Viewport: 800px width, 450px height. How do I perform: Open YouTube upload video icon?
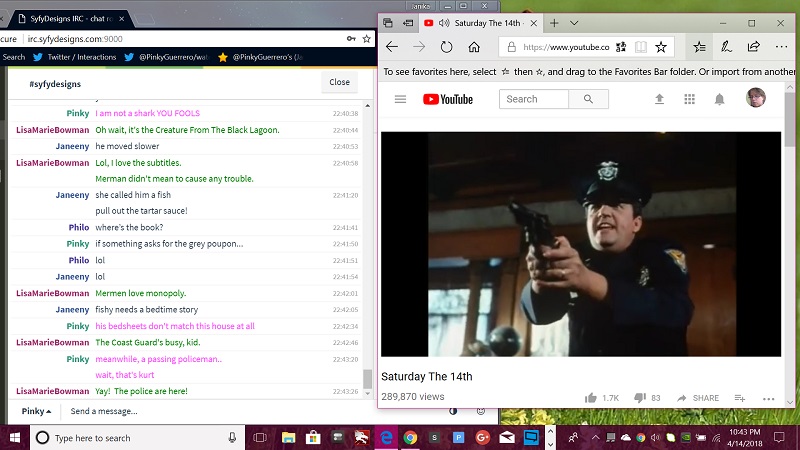click(659, 99)
